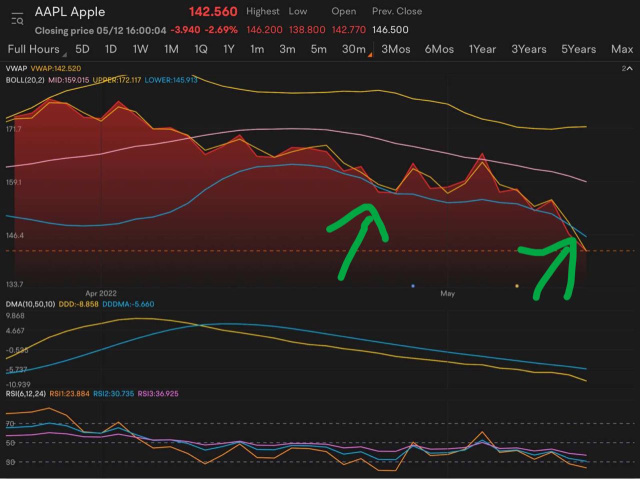The height and width of the screenshot is (479, 640).
Task: Open the stock search list icon
Action: 17,19
